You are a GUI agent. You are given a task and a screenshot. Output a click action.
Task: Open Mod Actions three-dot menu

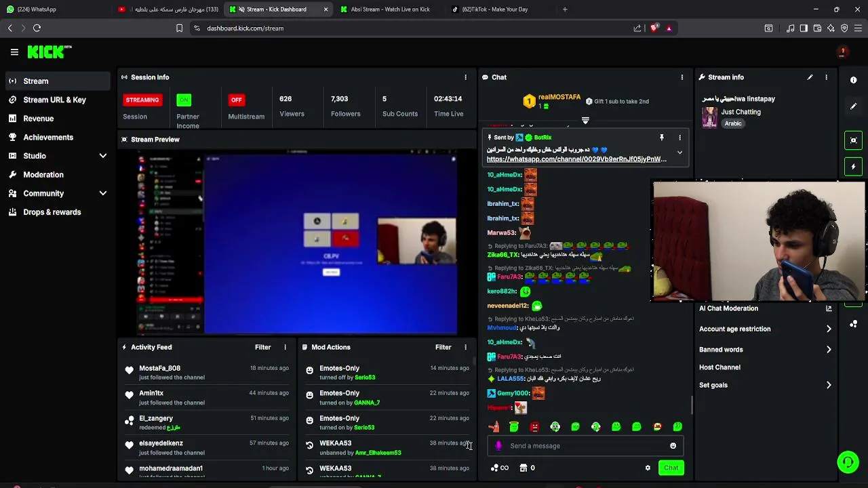click(465, 347)
